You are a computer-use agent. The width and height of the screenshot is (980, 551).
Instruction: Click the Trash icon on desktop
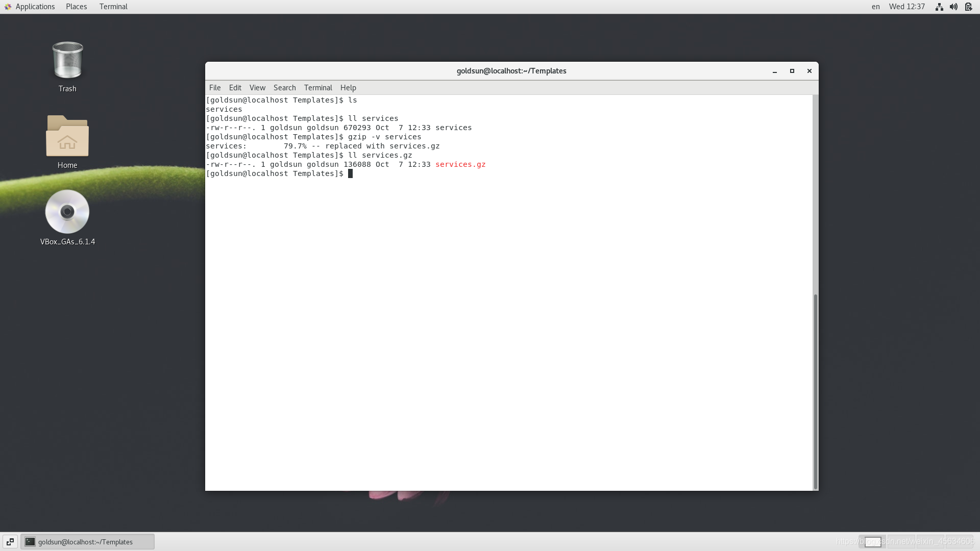tap(67, 60)
